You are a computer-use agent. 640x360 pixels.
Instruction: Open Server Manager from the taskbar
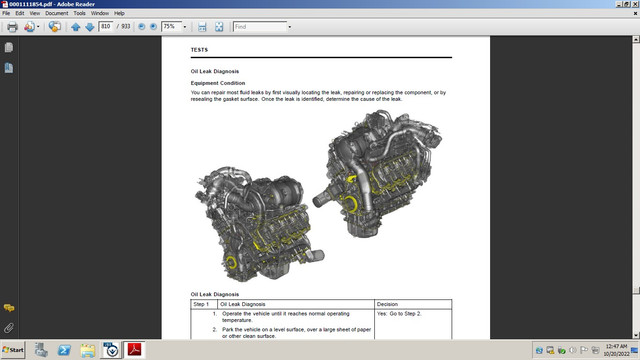[x=41, y=350]
